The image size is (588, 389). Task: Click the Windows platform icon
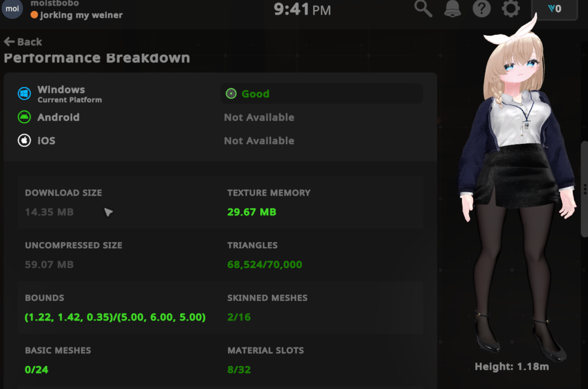click(x=24, y=93)
